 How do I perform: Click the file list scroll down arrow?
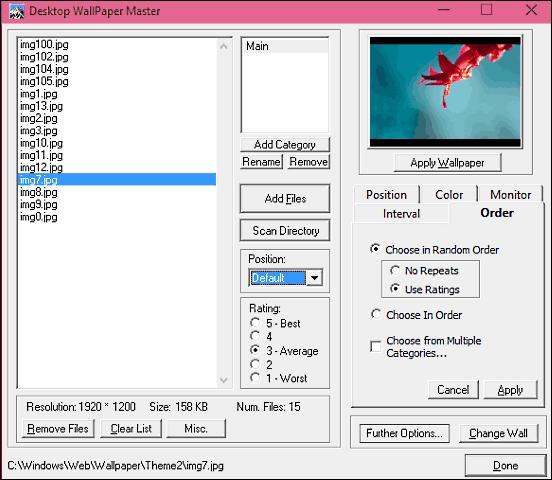224,380
